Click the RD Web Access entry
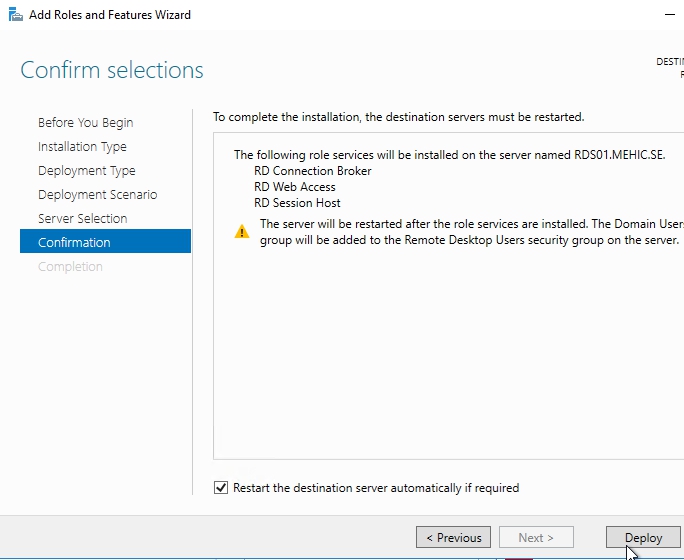This screenshot has width=684, height=560. [295, 187]
